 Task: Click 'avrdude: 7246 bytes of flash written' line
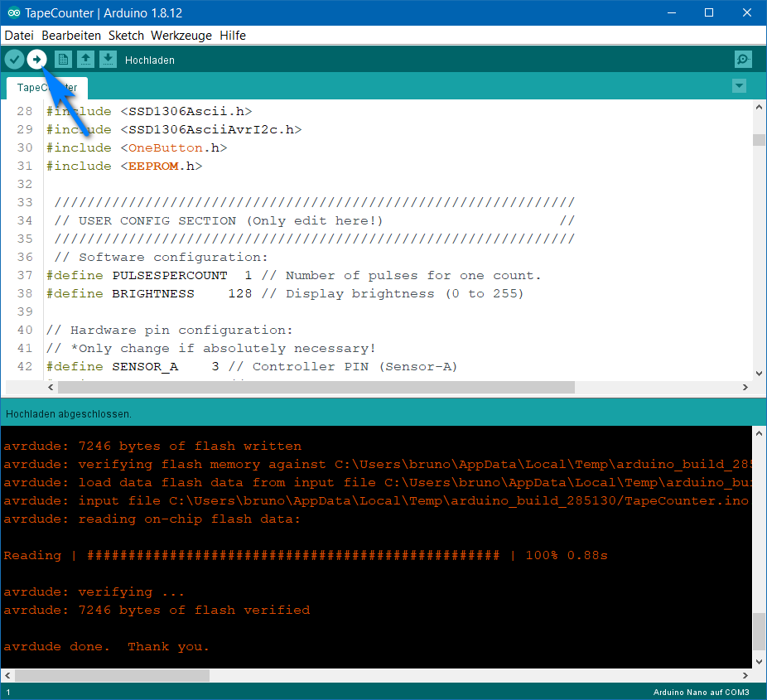[152, 447]
